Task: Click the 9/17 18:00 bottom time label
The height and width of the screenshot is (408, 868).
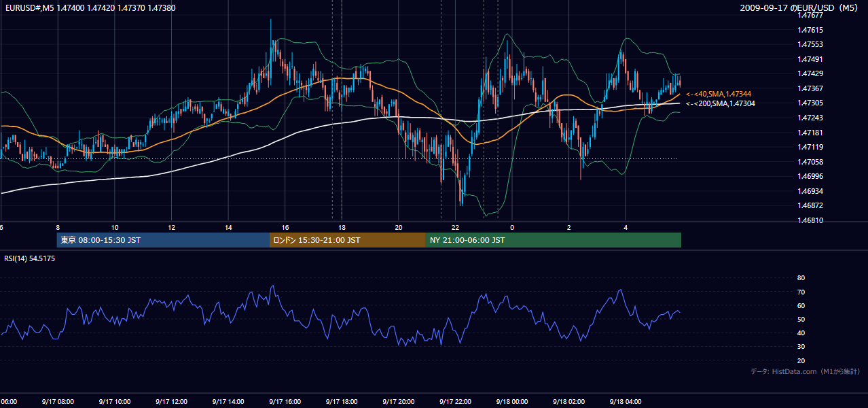Action: [x=342, y=401]
